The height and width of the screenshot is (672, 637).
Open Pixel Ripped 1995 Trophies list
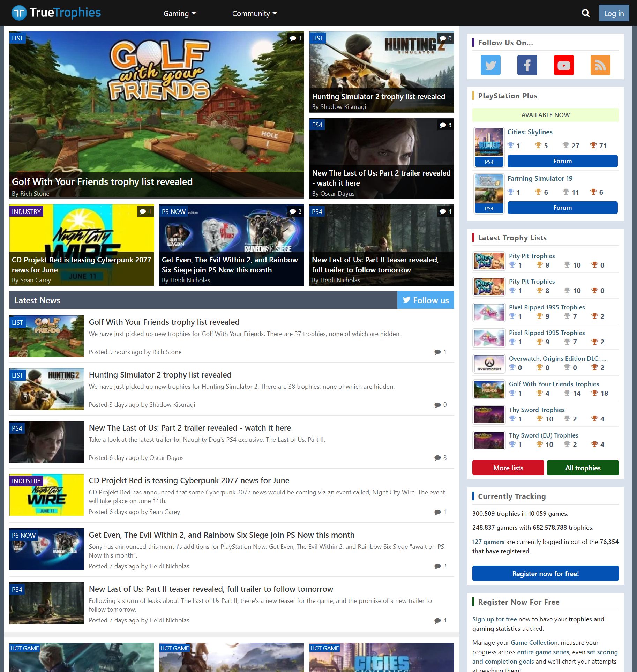click(x=547, y=307)
